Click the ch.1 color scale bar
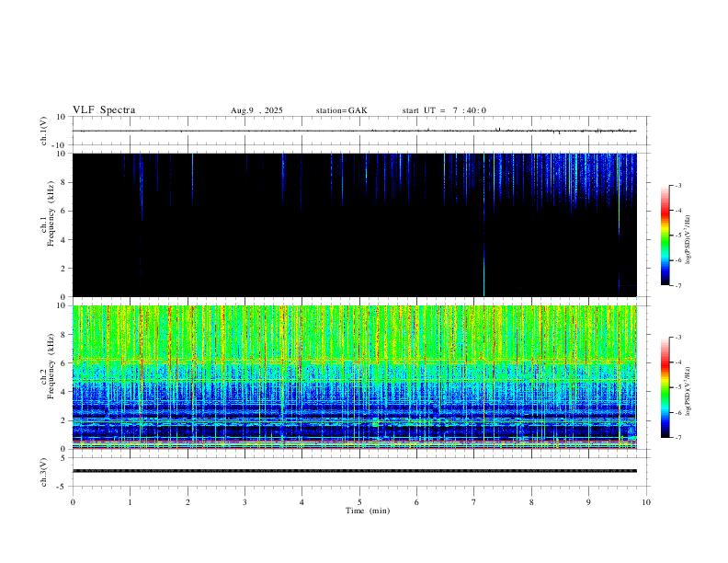Viewport: 728px width, 563px height. [665, 236]
